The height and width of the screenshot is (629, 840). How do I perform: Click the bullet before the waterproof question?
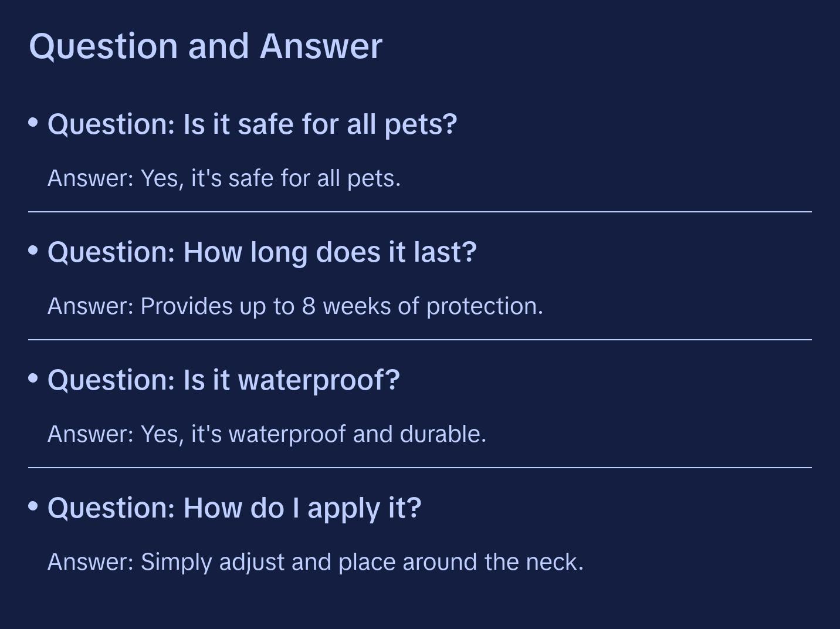[x=33, y=378]
